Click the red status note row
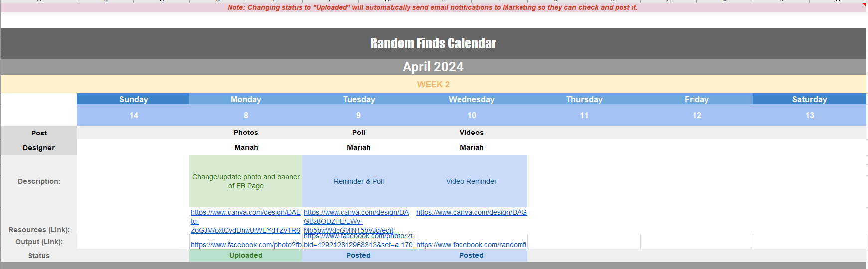This screenshot has height=269, width=868. [x=432, y=7]
